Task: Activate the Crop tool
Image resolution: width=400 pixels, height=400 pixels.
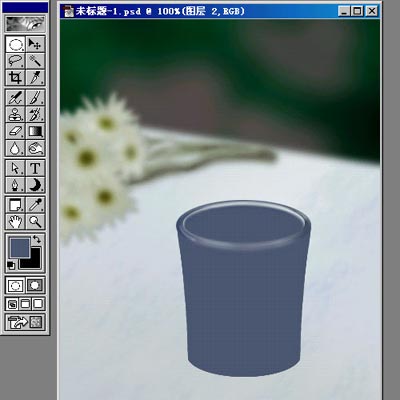Action: (x=15, y=78)
